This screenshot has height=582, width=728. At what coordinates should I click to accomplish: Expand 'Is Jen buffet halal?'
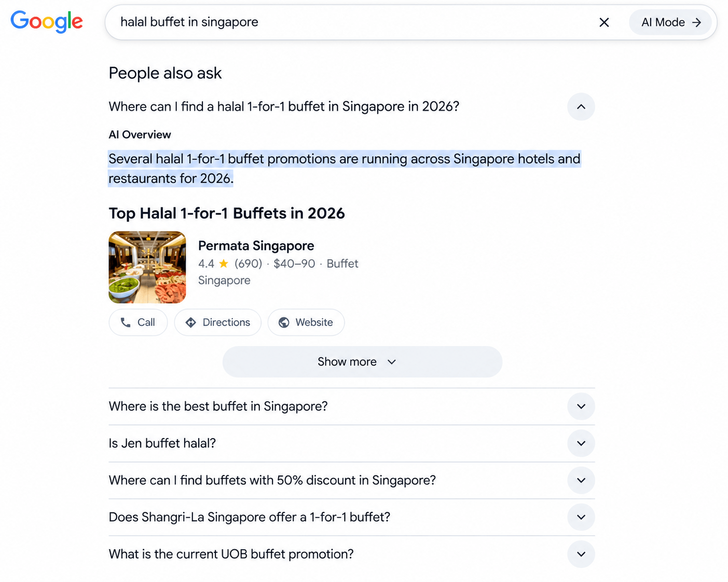tap(352, 443)
